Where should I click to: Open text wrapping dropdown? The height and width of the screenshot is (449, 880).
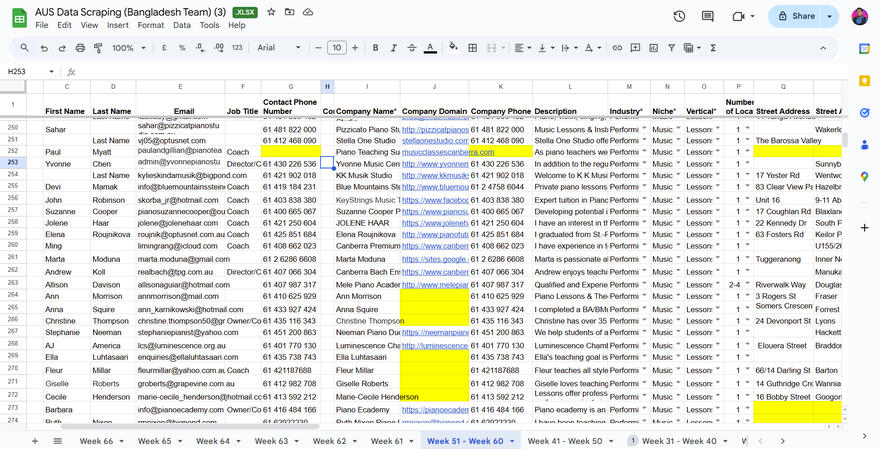[569, 48]
